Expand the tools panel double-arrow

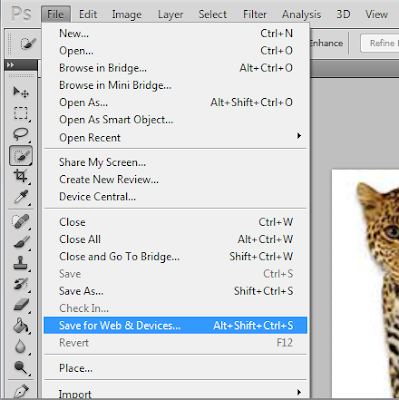pos(11,65)
